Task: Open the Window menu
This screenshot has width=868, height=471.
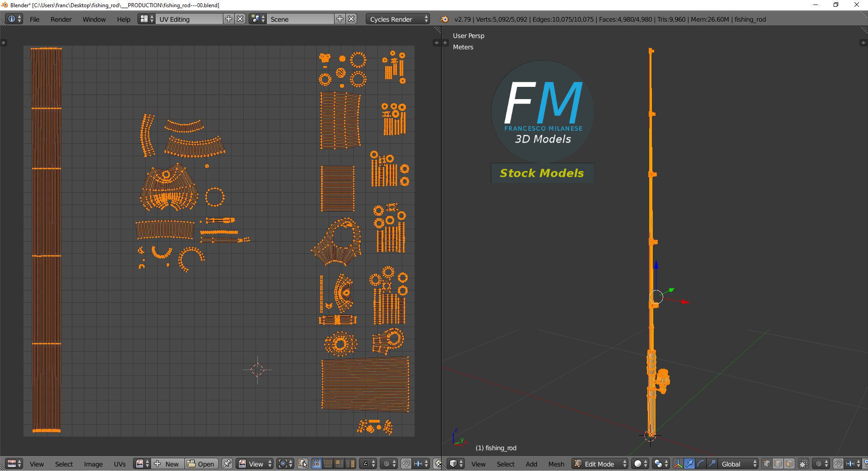Action: 94,19
